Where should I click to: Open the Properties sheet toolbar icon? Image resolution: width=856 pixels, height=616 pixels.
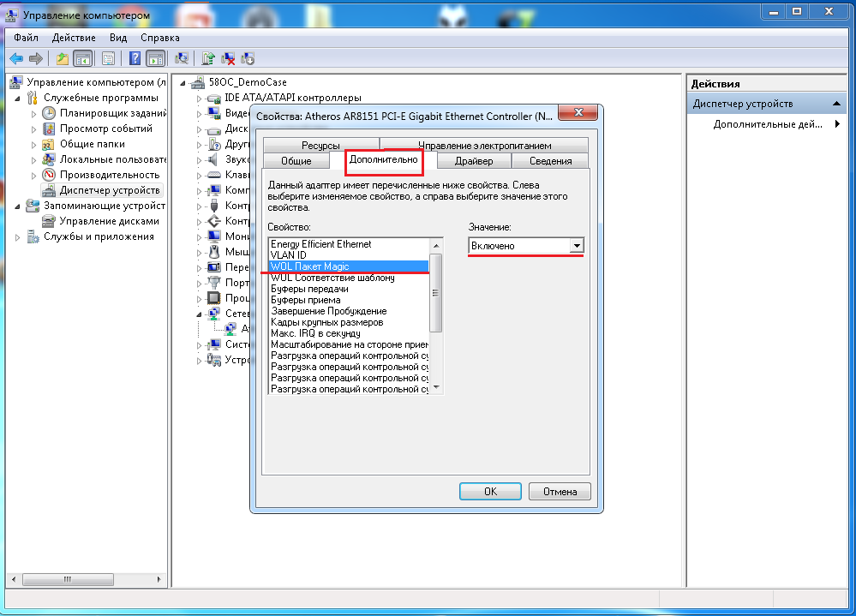click(x=109, y=58)
